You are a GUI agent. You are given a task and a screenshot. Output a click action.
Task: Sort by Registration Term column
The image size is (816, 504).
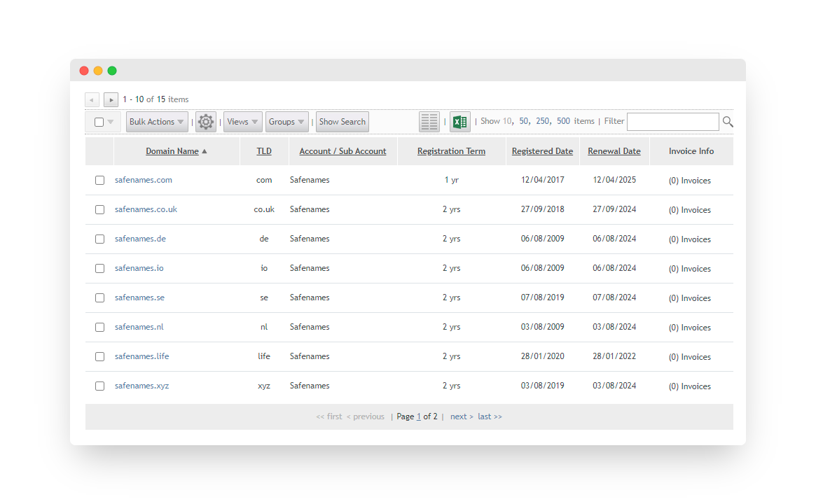451,150
